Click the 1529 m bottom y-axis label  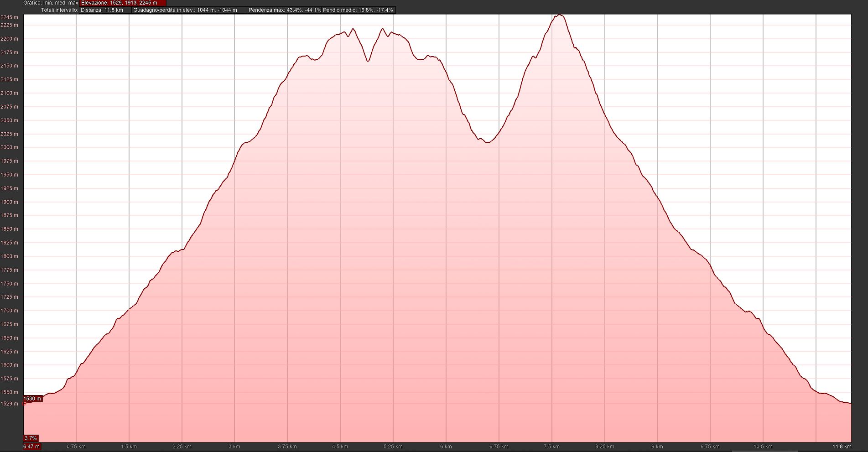10,404
